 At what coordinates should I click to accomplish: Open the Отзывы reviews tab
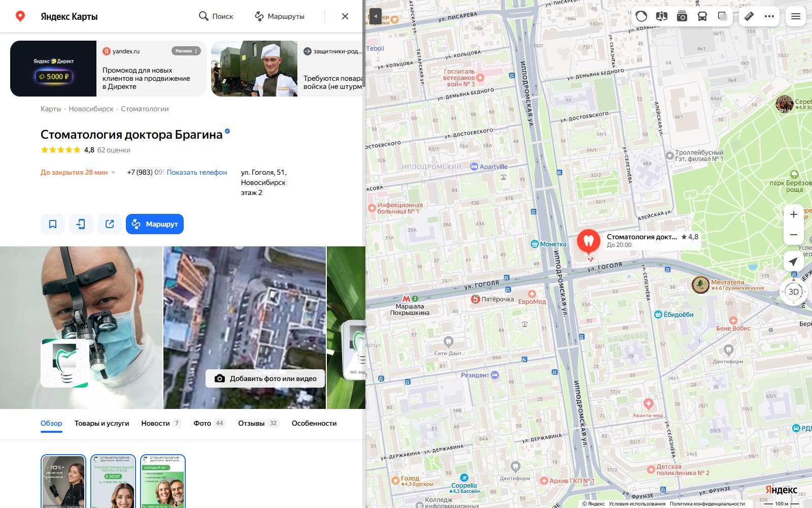pyautogui.click(x=258, y=423)
